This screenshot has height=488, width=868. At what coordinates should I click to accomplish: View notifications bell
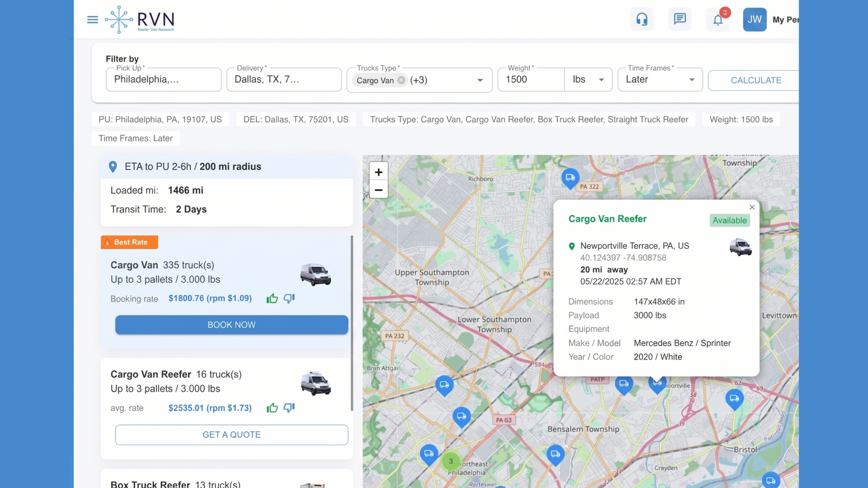718,19
